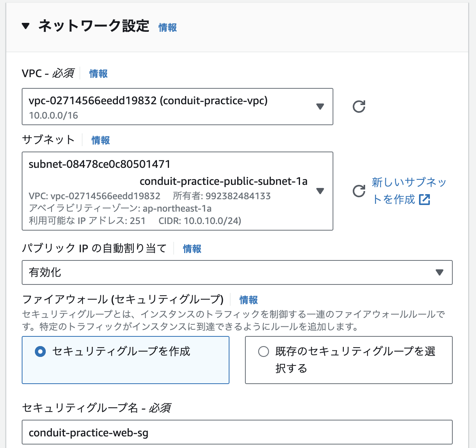The image size is (476, 448).
Task: Click the パブリック IP dropdown arrow icon
Action: point(440,272)
